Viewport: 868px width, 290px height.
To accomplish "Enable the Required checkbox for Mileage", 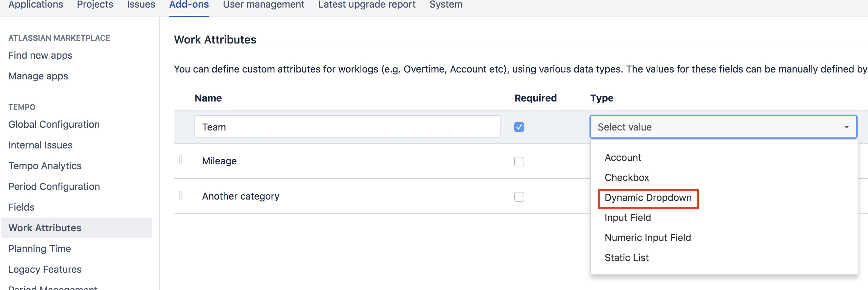I will click(x=519, y=162).
